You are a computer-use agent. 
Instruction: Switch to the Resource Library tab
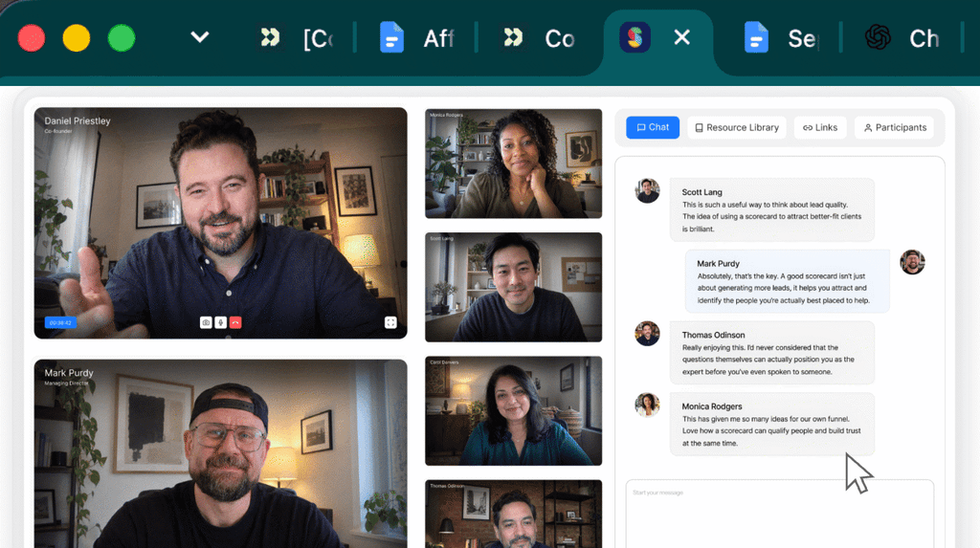pyautogui.click(x=737, y=127)
